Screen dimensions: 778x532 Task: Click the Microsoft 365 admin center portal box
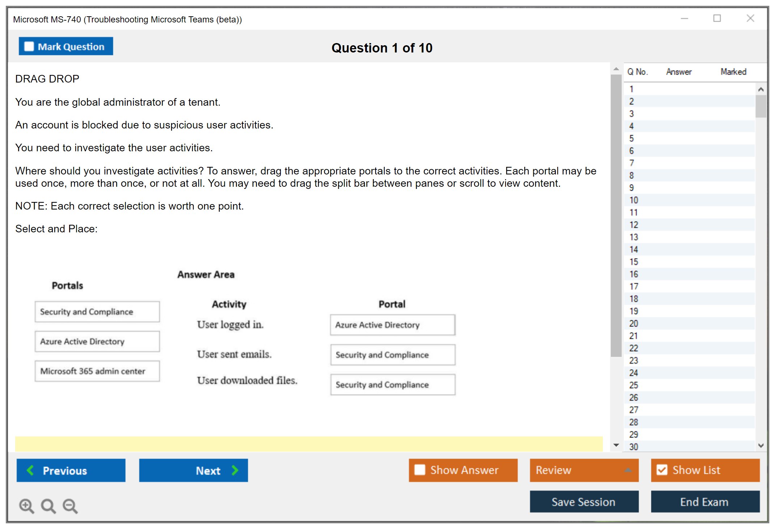(97, 371)
